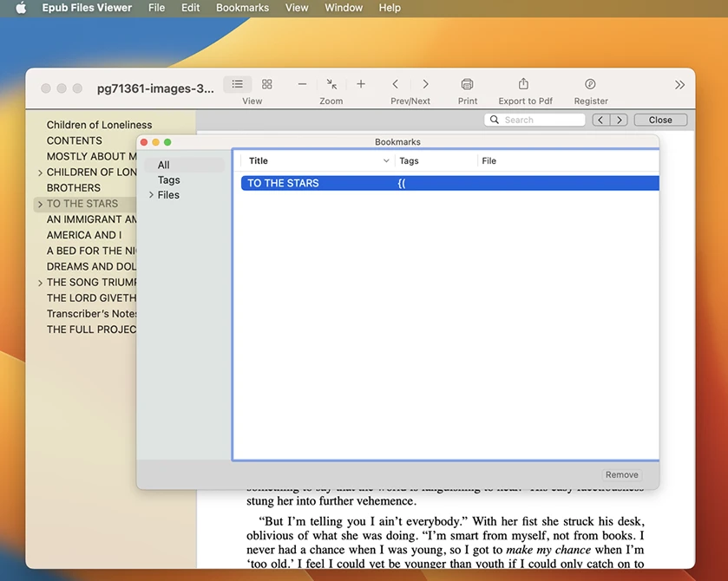Image resolution: width=728 pixels, height=581 pixels.
Task: Click the Remove button in Bookmarks
Action: [621, 474]
